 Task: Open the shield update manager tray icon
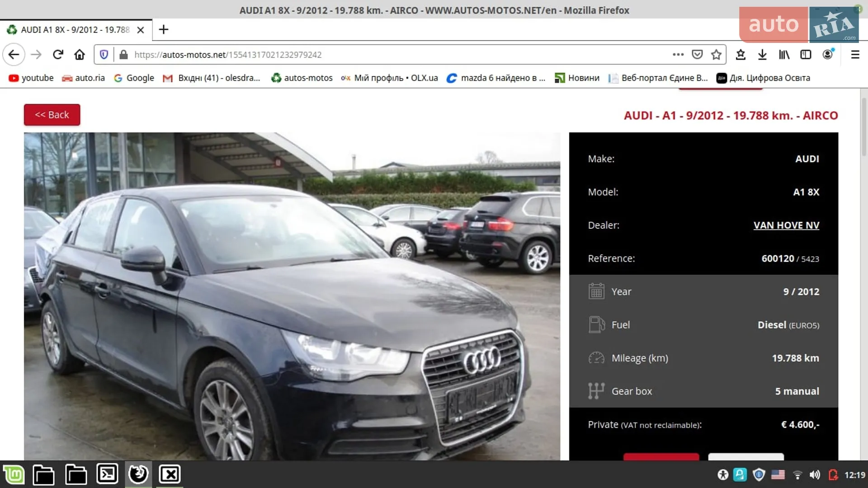(759, 475)
